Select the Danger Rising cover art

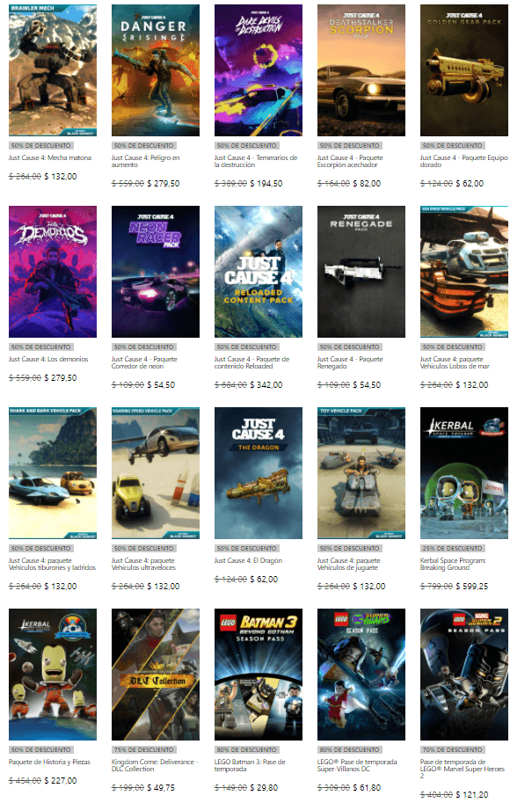pyautogui.click(x=155, y=70)
